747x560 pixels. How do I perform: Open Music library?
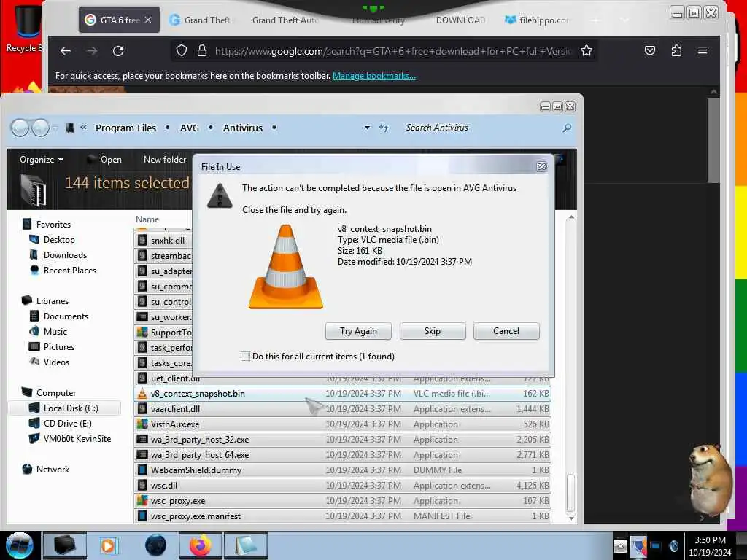(55, 332)
